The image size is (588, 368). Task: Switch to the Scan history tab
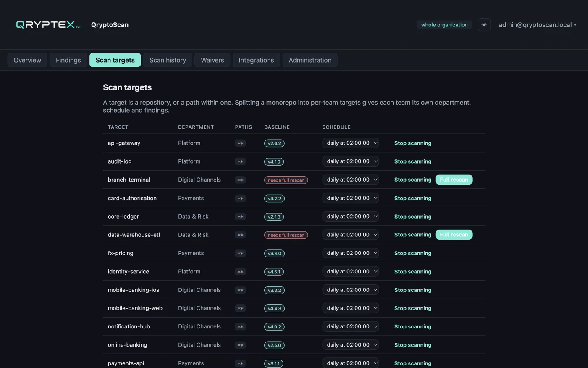pyautogui.click(x=168, y=60)
